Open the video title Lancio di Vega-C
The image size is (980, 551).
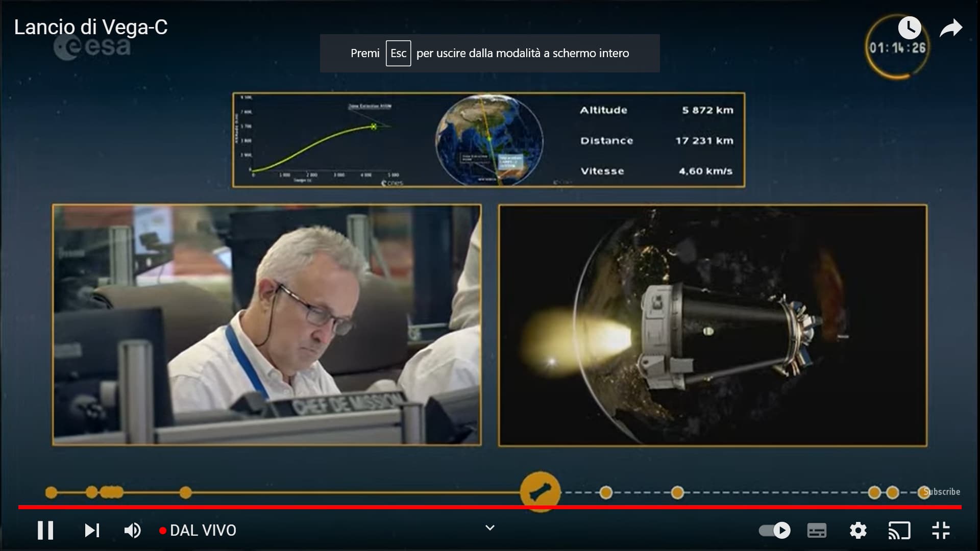click(x=91, y=27)
